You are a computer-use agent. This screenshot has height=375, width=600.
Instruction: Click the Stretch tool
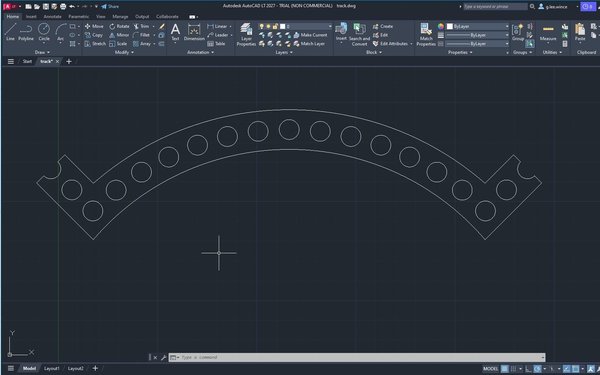pos(95,44)
